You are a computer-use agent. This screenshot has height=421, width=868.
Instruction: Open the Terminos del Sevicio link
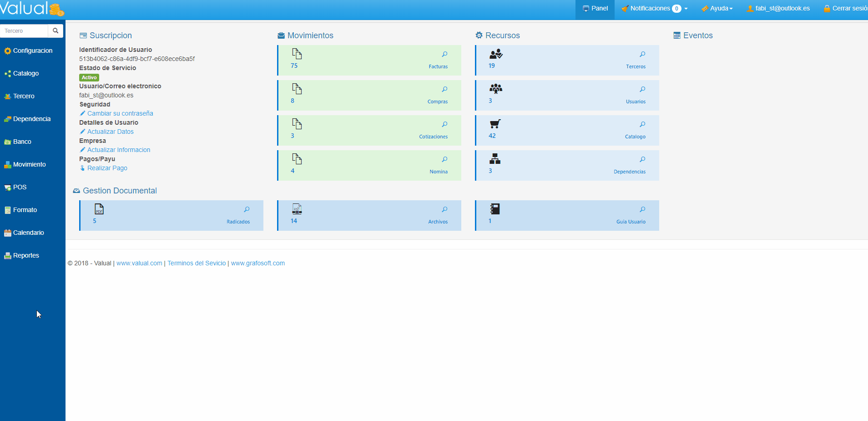click(197, 263)
